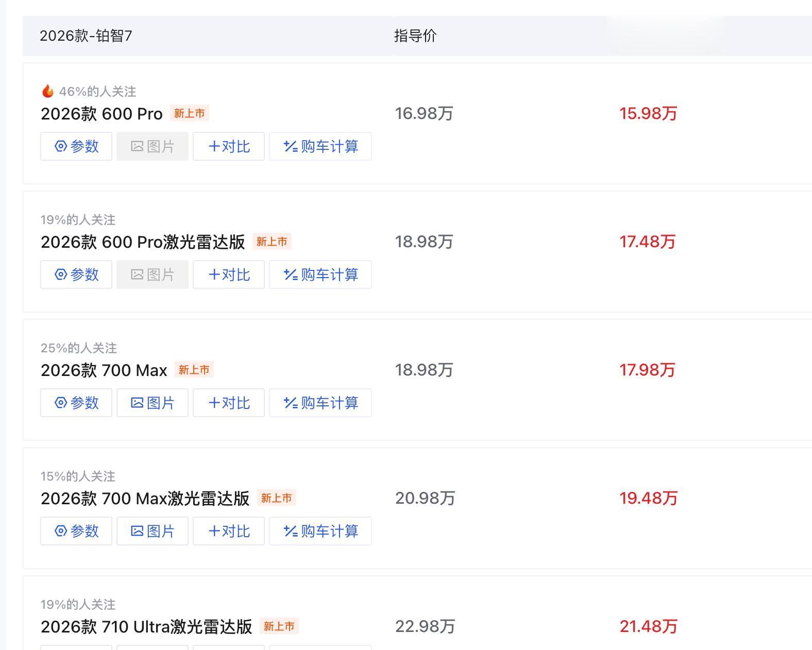Image resolution: width=812 pixels, height=650 pixels.
Task: Add 600 Pro激光雷达版 to 对比
Action: pos(229,275)
